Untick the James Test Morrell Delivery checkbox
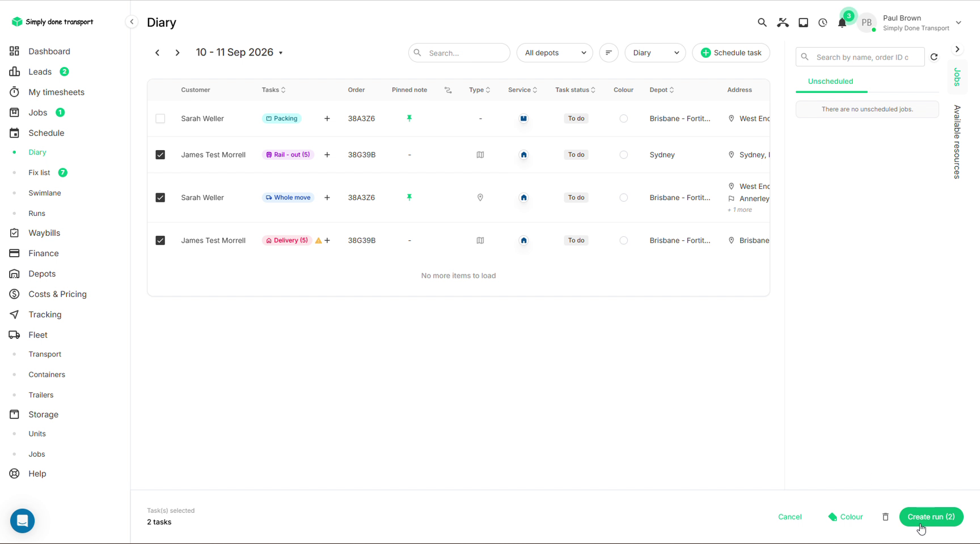This screenshot has width=980, height=544. click(160, 240)
